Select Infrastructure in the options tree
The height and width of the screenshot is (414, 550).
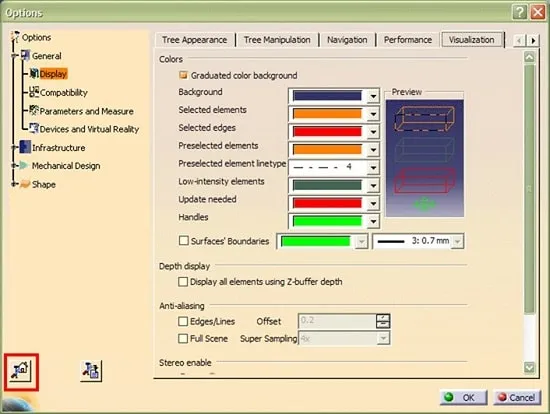pyautogui.click(x=58, y=148)
